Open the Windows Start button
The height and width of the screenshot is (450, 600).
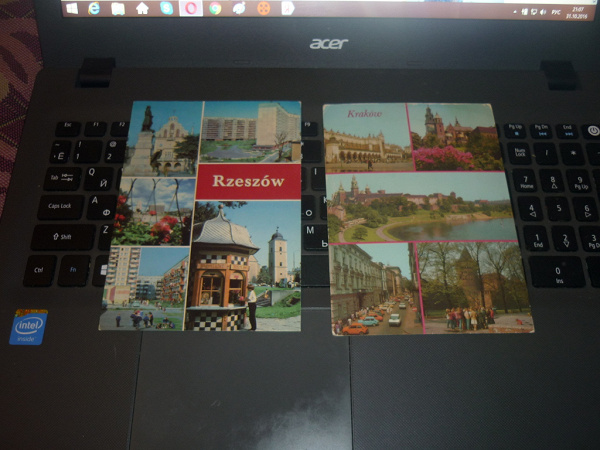tap(72, 8)
